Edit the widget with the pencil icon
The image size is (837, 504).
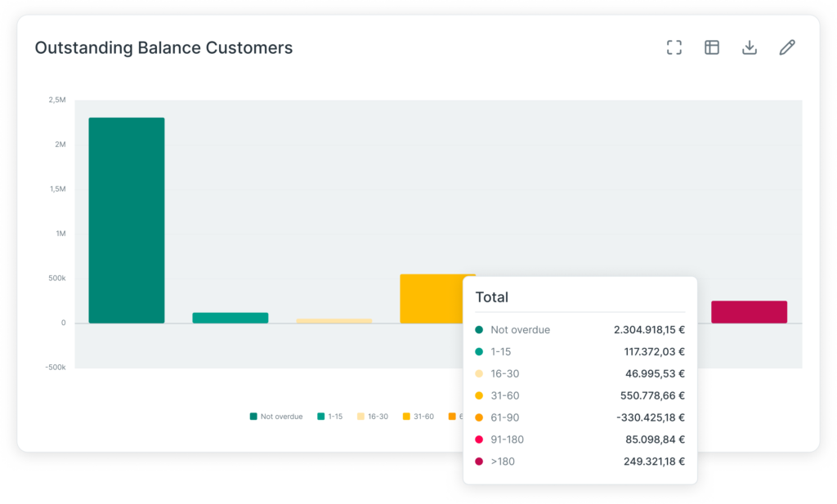[787, 47]
